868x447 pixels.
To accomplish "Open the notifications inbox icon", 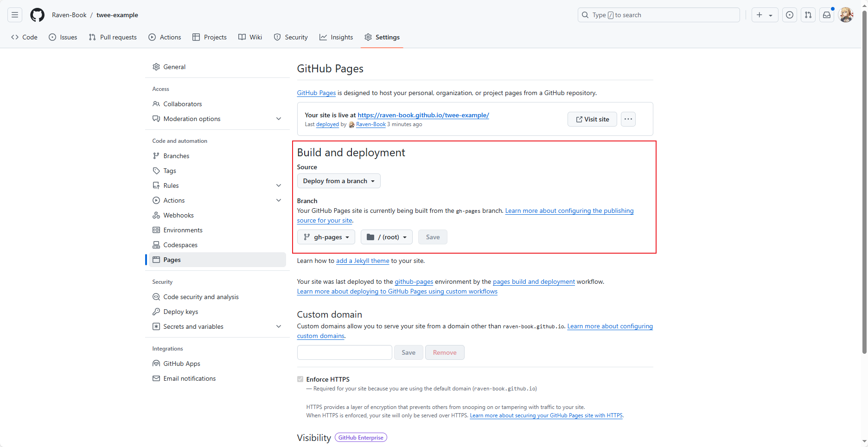I will 827,15.
